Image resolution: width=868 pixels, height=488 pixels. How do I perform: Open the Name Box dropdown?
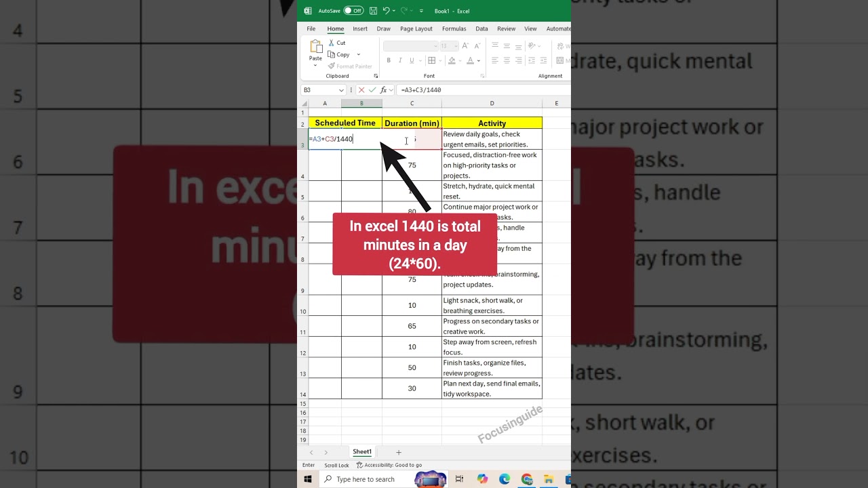(341, 89)
